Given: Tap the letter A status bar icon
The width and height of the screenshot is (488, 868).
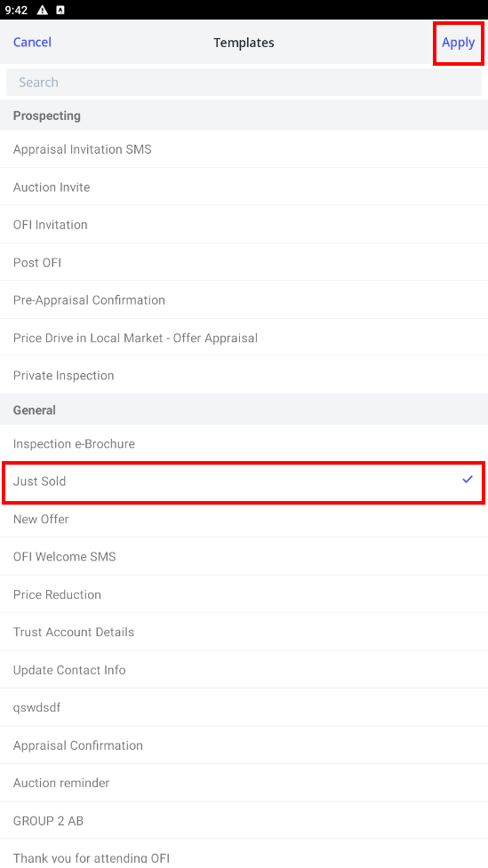Looking at the screenshot, I should 60,10.
